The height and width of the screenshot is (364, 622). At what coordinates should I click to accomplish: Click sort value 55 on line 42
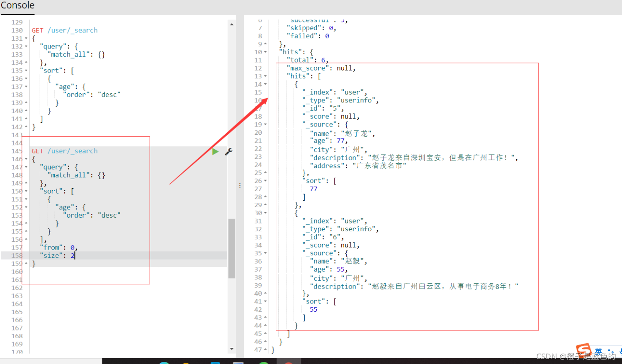313,310
